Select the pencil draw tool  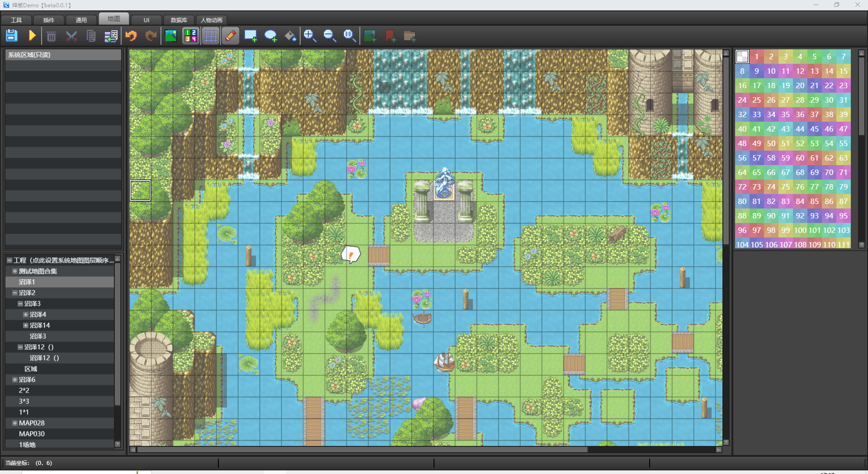231,36
